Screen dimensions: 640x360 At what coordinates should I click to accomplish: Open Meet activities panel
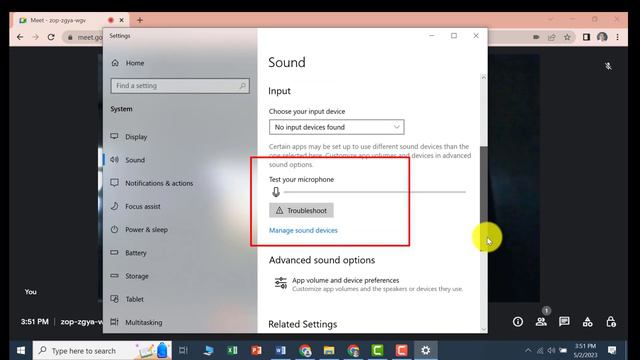tap(587, 322)
